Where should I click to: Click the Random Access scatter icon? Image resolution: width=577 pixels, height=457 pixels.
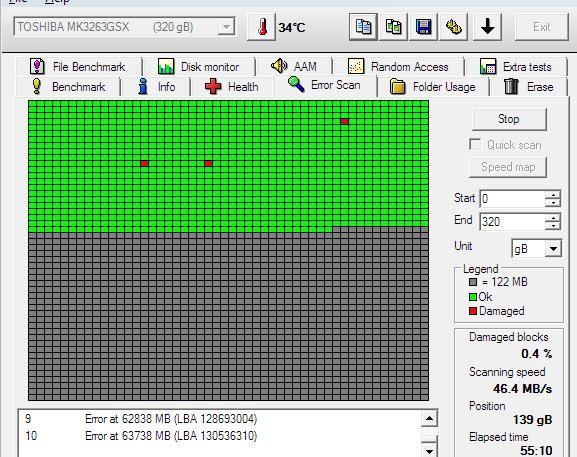[x=356, y=67]
